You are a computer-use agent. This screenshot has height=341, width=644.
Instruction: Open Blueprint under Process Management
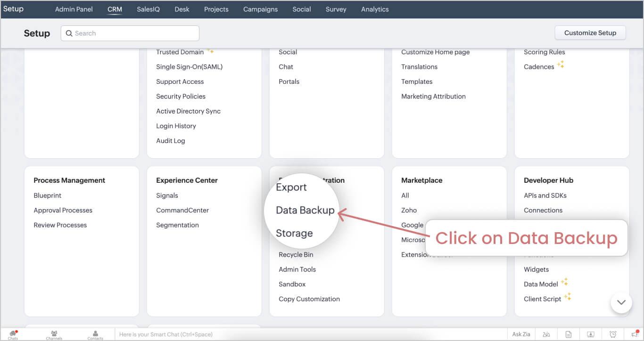pos(47,195)
